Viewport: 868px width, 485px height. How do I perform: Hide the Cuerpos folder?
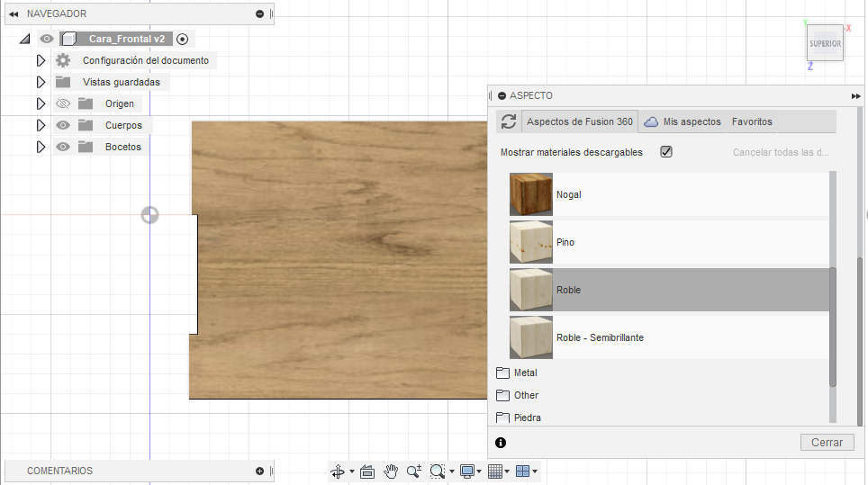coord(63,125)
